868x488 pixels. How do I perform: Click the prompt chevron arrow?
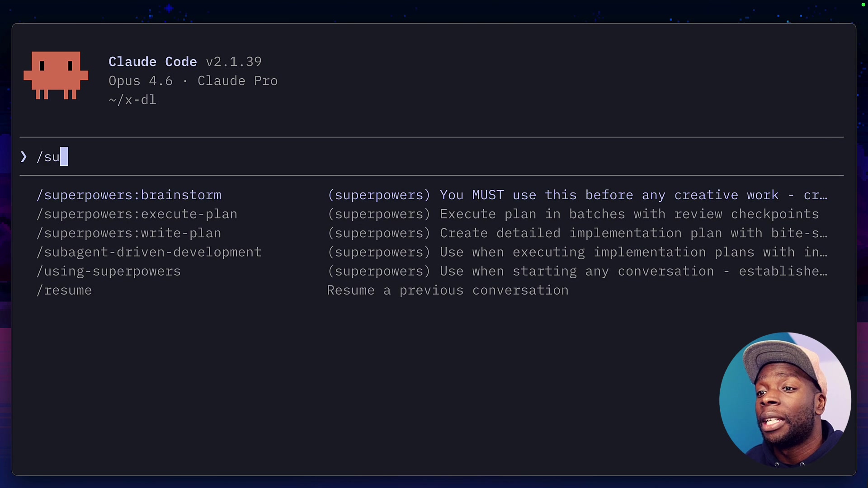point(24,157)
